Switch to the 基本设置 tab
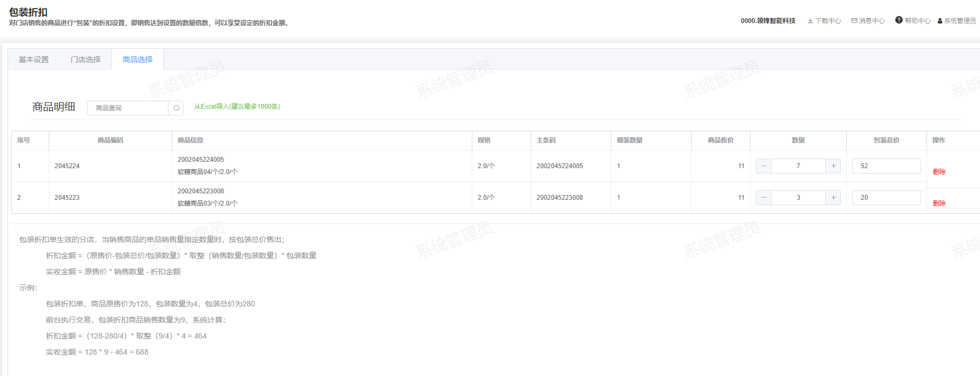 [x=34, y=59]
